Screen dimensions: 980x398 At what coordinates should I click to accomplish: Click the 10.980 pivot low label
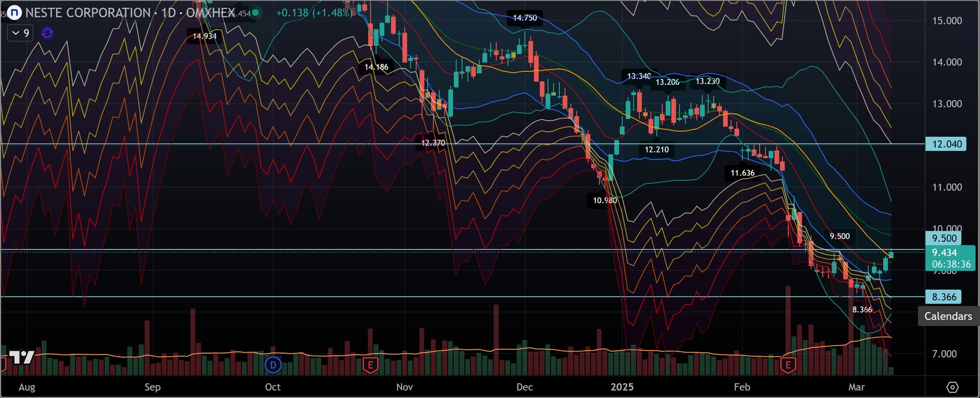tap(605, 201)
